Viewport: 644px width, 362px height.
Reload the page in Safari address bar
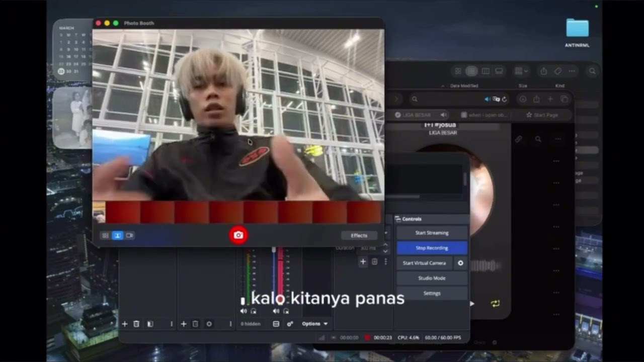(504, 100)
